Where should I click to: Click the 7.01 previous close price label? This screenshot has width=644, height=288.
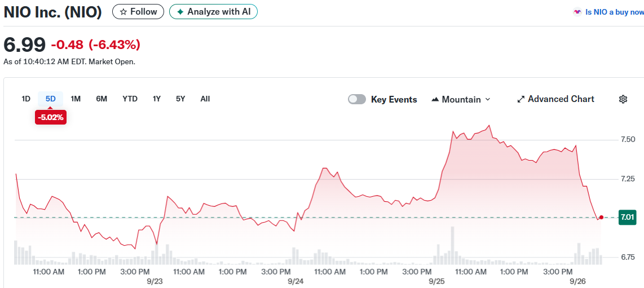(628, 218)
